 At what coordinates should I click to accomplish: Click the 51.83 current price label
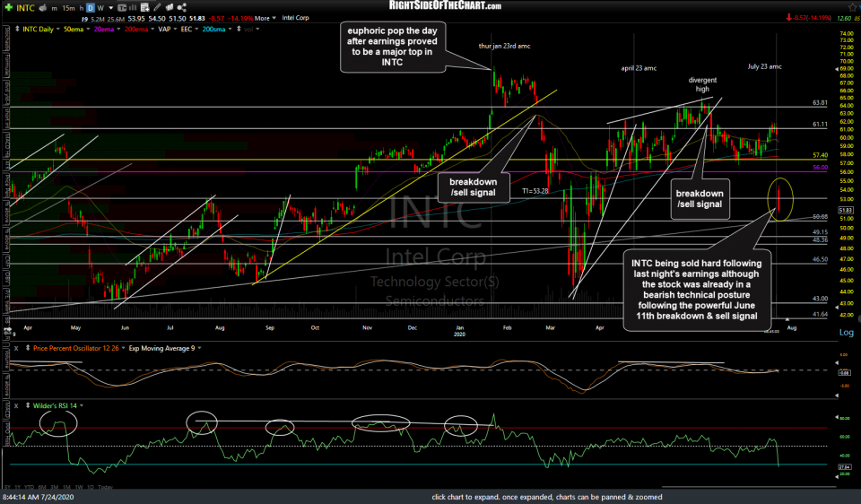click(x=846, y=210)
